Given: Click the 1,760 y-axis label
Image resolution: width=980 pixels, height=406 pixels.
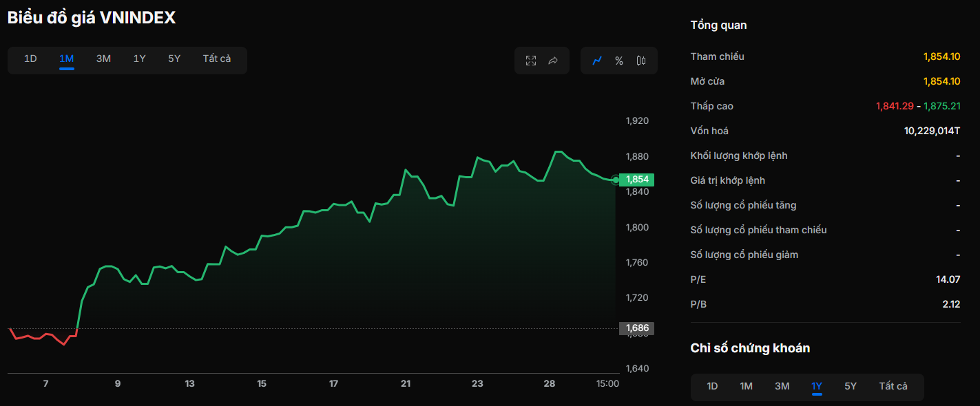Looking at the screenshot, I should tap(637, 262).
